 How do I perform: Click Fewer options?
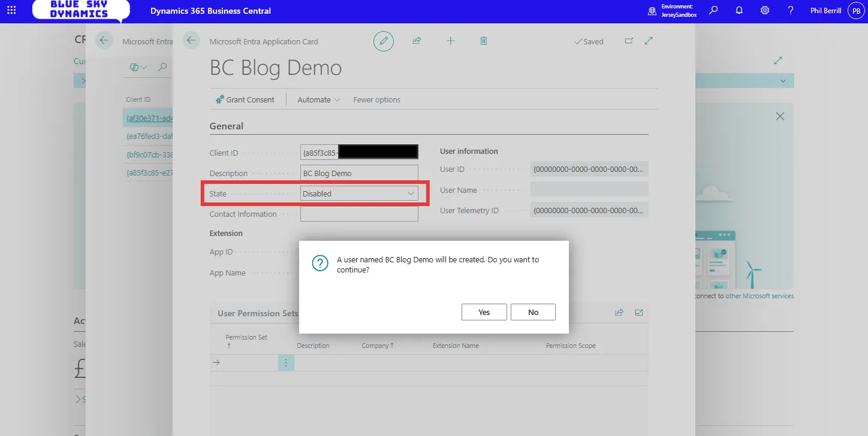point(376,99)
